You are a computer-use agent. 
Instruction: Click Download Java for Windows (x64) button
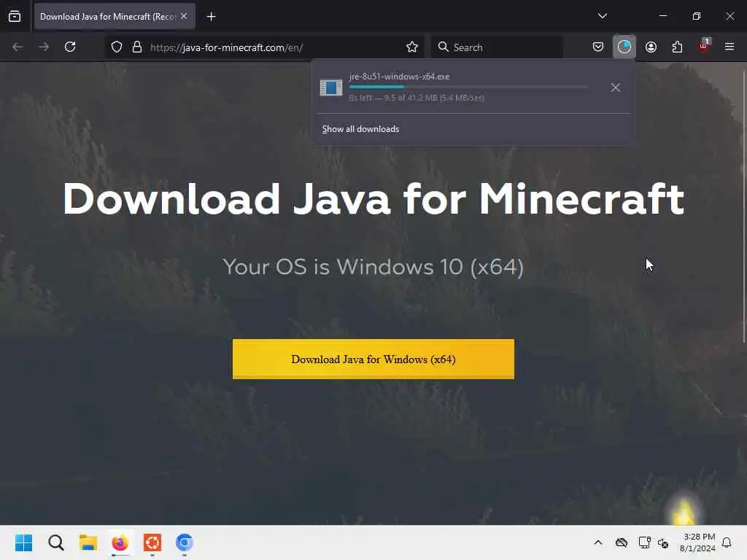pyautogui.click(x=373, y=359)
